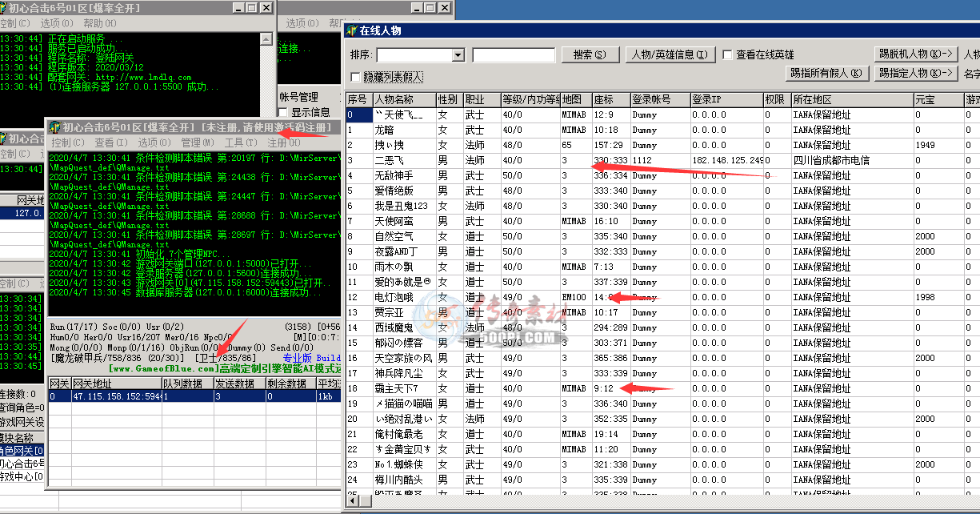This screenshot has height=514, width=980.
Task: Open 查看(I) menu in engine window
Action: (x=110, y=143)
